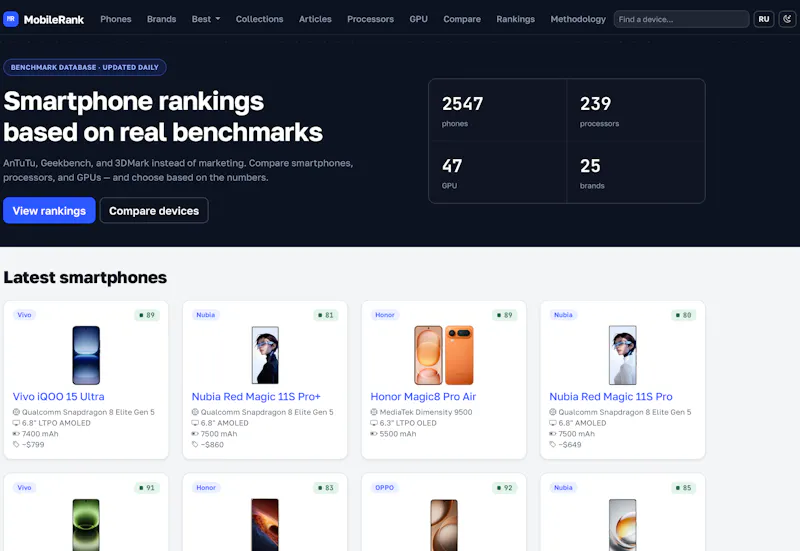Click the score badge 80 on Red Magic 11S Pro
The height and width of the screenshot is (551, 800).
click(x=684, y=315)
